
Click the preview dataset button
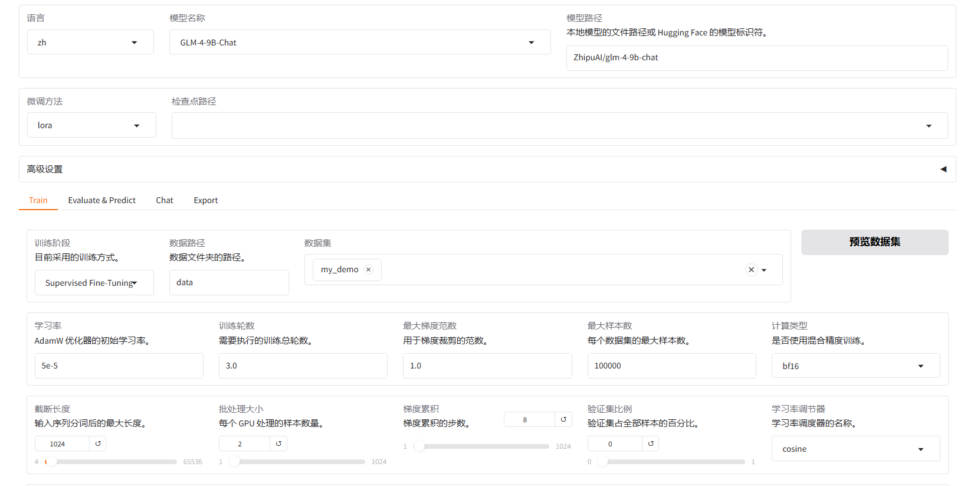click(874, 242)
